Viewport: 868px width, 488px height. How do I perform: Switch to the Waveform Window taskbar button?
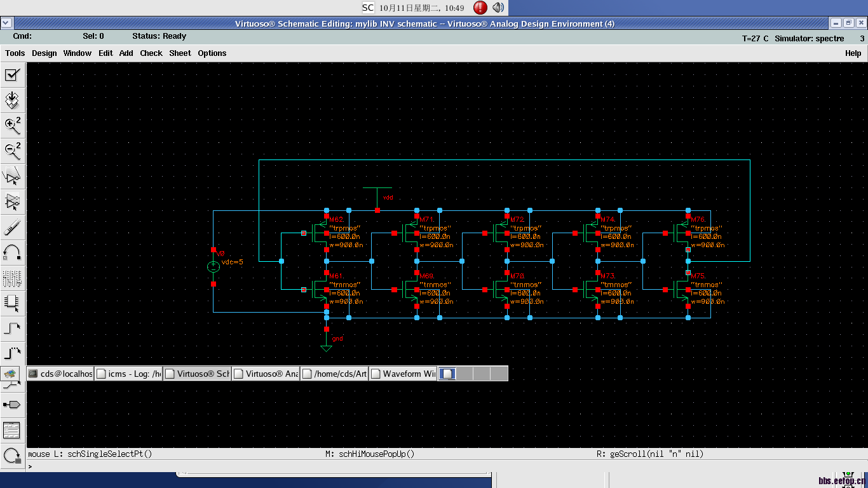point(403,374)
